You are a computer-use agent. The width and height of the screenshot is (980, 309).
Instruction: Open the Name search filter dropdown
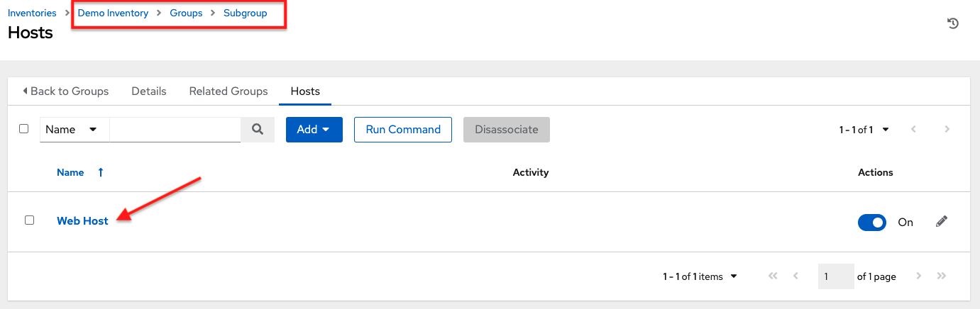click(x=74, y=130)
